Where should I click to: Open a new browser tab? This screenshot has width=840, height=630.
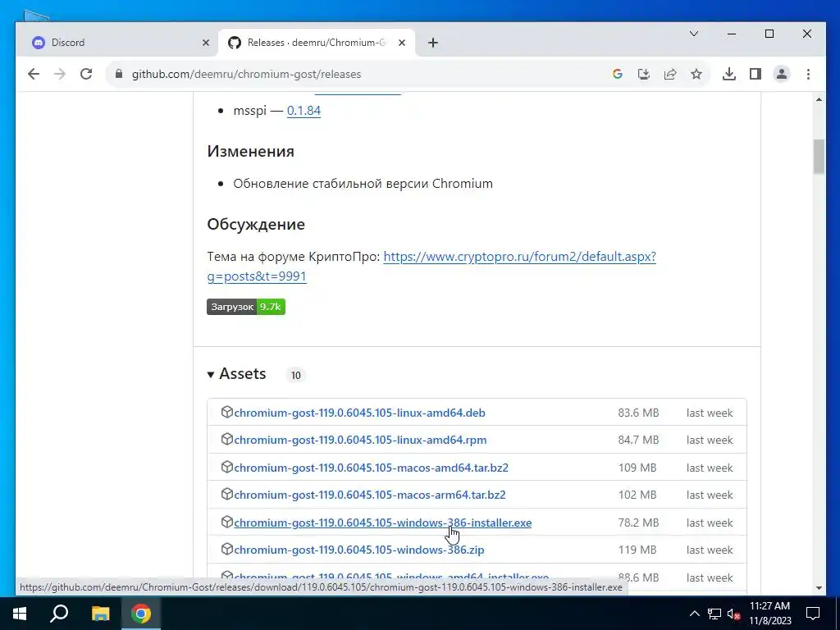(x=433, y=43)
